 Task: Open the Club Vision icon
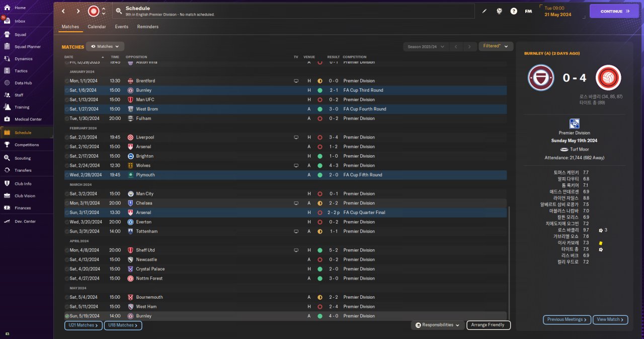(x=7, y=195)
